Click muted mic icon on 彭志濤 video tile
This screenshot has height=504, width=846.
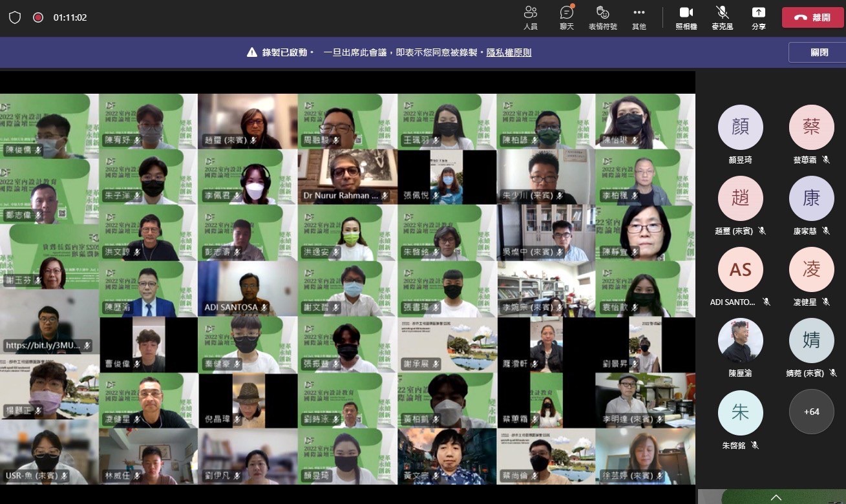[236, 252]
